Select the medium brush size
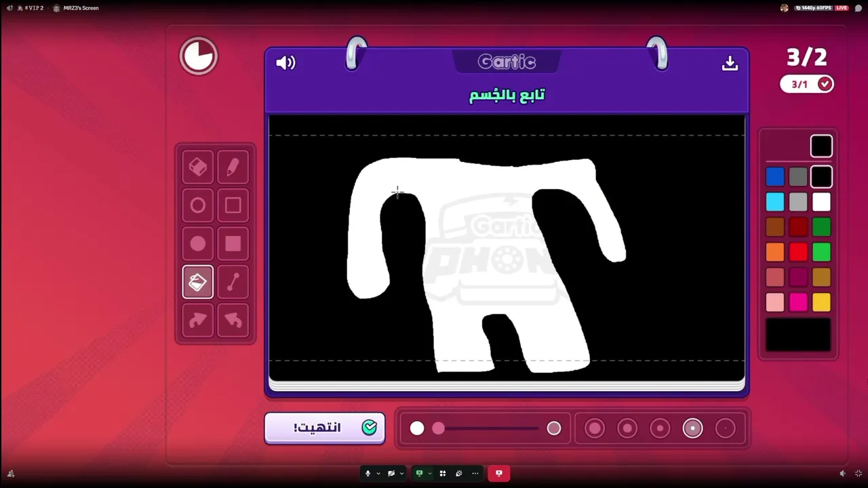This screenshot has height=488, width=868. point(660,428)
